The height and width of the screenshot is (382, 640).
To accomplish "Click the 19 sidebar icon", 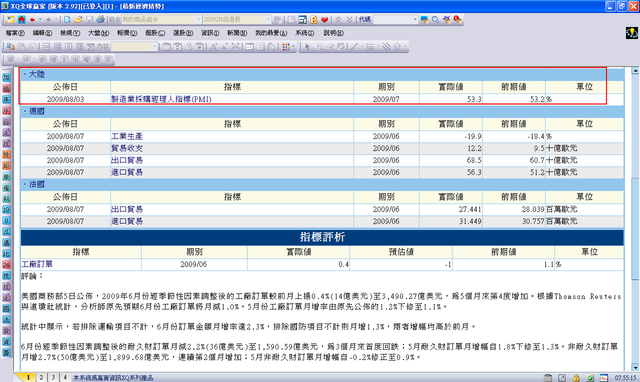I will click(x=7, y=210).
